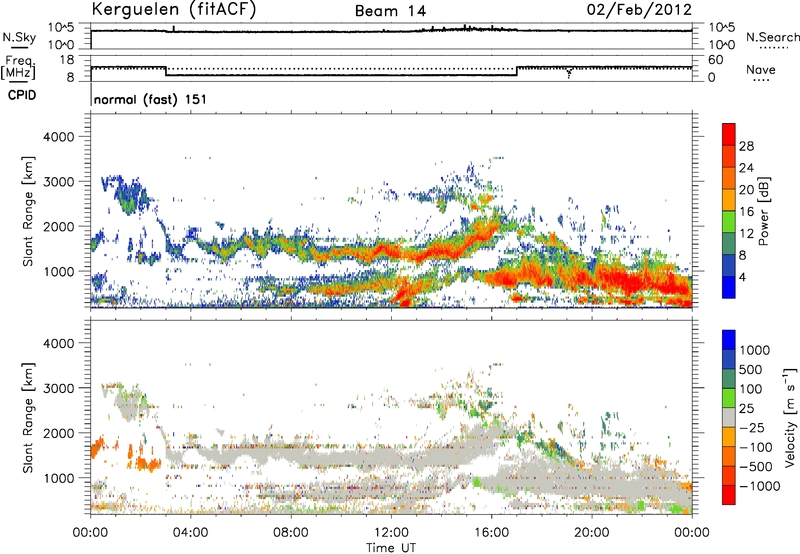800x554 pixels.
Task: Click the power colorbar '4' tick label
Action: point(743,277)
